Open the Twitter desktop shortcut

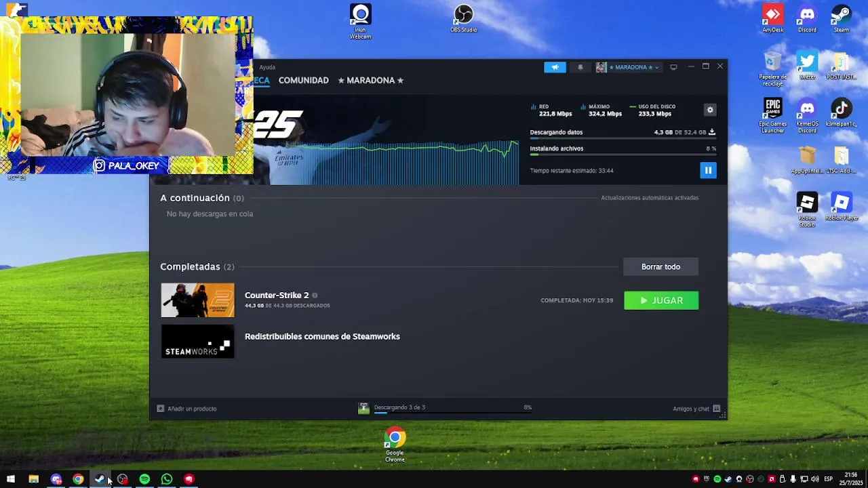(807, 66)
